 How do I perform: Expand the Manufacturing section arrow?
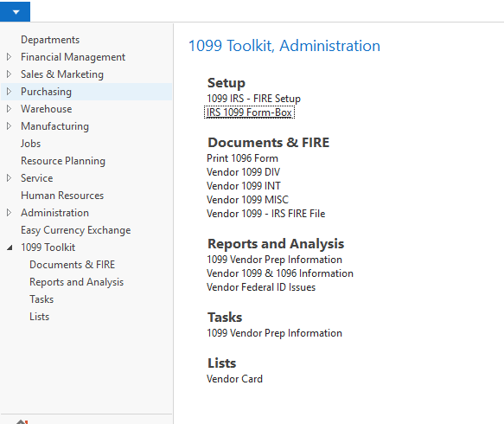pos(9,126)
